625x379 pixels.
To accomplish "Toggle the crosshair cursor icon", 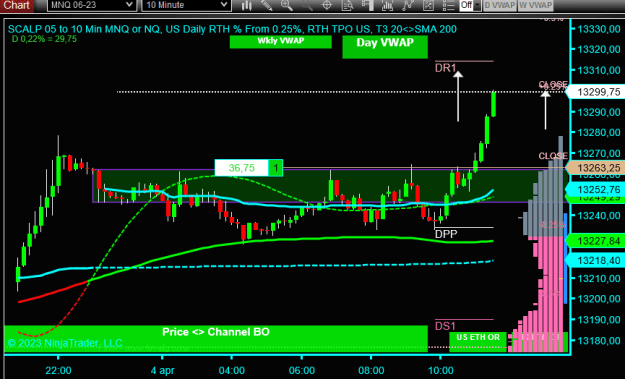I will 327,5.
